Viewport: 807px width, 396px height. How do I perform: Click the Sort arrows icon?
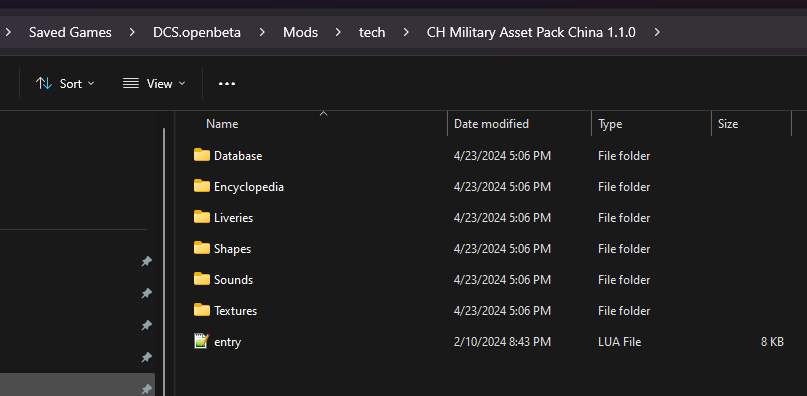(x=44, y=83)
